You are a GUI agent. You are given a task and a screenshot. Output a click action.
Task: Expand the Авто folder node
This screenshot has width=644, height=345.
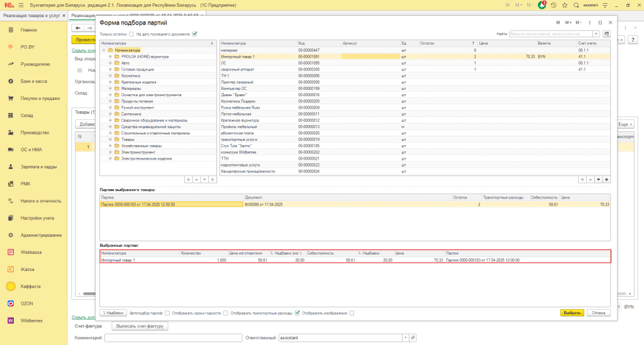tap(110, 63)
